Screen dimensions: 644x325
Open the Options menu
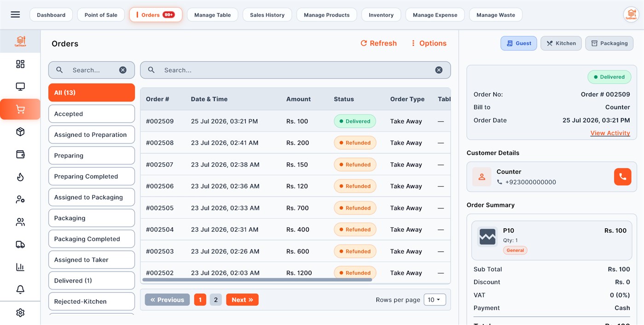point(429,43)
